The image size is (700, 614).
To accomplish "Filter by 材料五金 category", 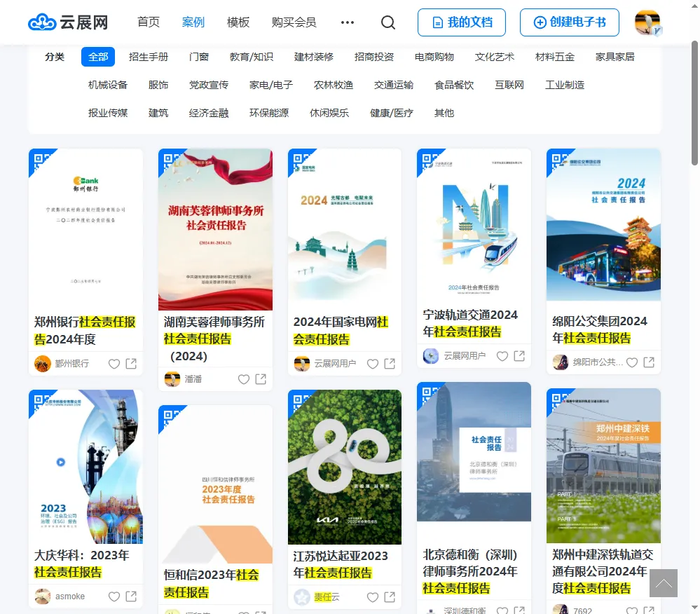I will (x=555, y=57).
